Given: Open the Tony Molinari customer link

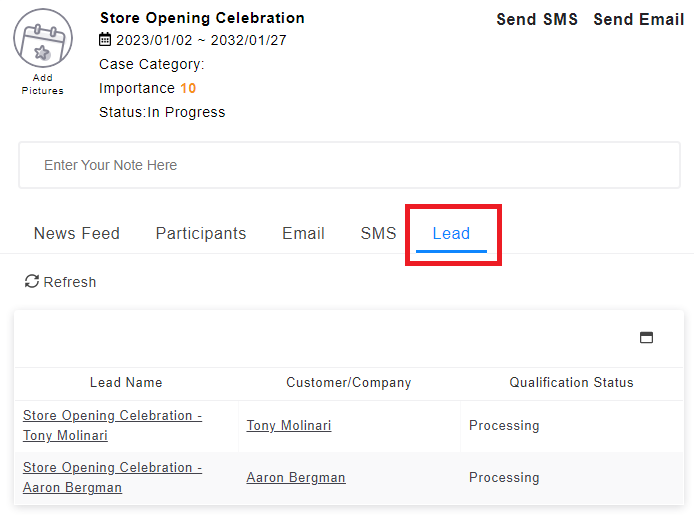Looking at the screenshot, I should [x=289, y=426].
